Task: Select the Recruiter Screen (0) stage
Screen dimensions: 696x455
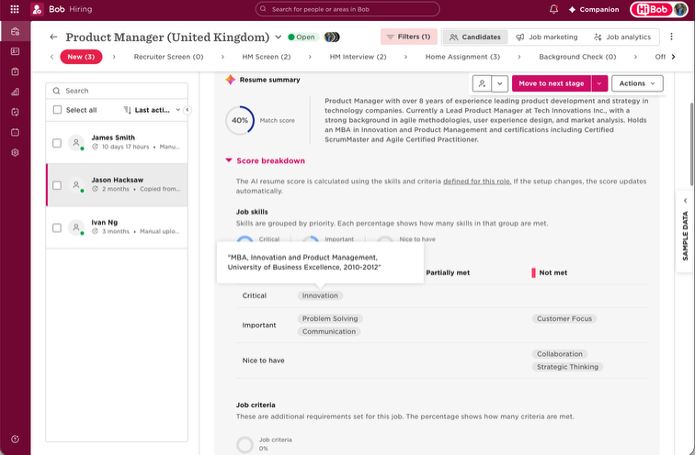Action: click(168, 57)
